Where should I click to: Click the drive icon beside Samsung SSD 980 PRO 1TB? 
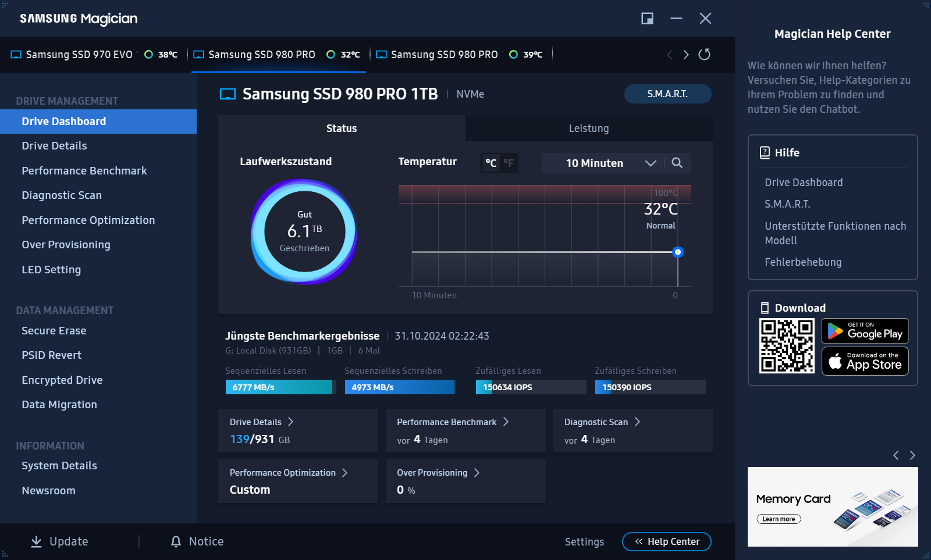coord(228,94)
